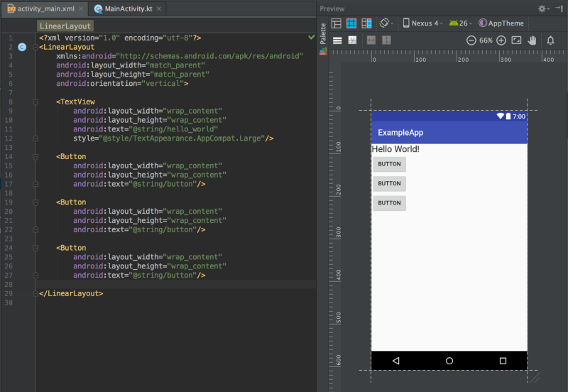
Task: Select the ExampleApp title bar in preview
Action: point(449,133)
